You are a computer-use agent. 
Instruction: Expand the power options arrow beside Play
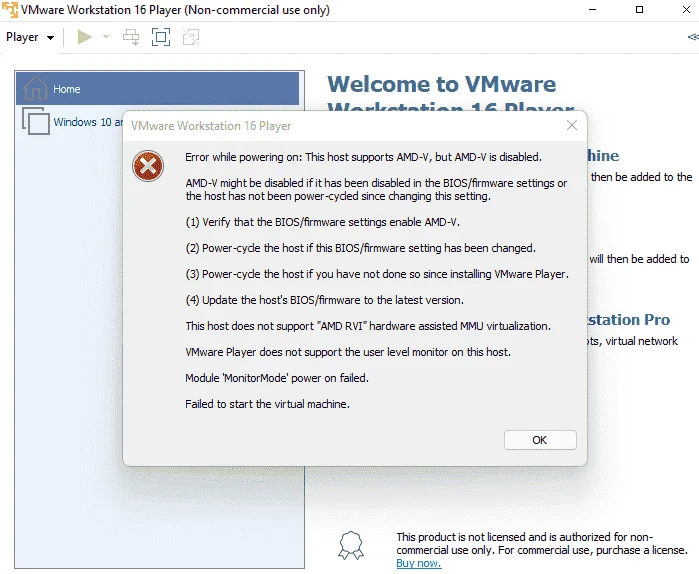coord(106,37)
